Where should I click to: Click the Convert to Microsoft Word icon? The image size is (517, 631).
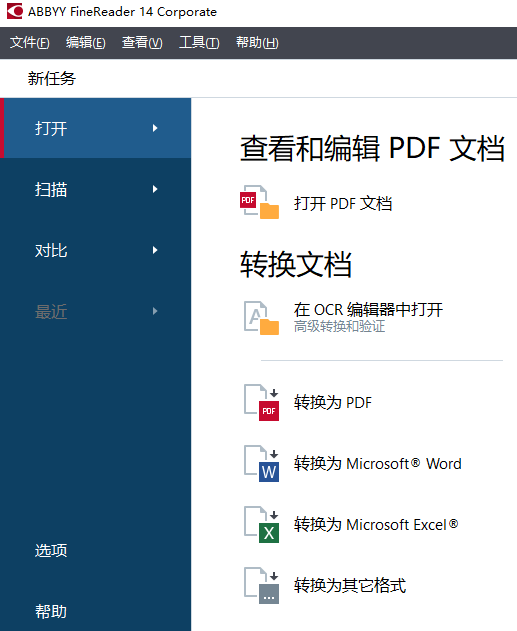pyautogui.click(x=262, y=464)
